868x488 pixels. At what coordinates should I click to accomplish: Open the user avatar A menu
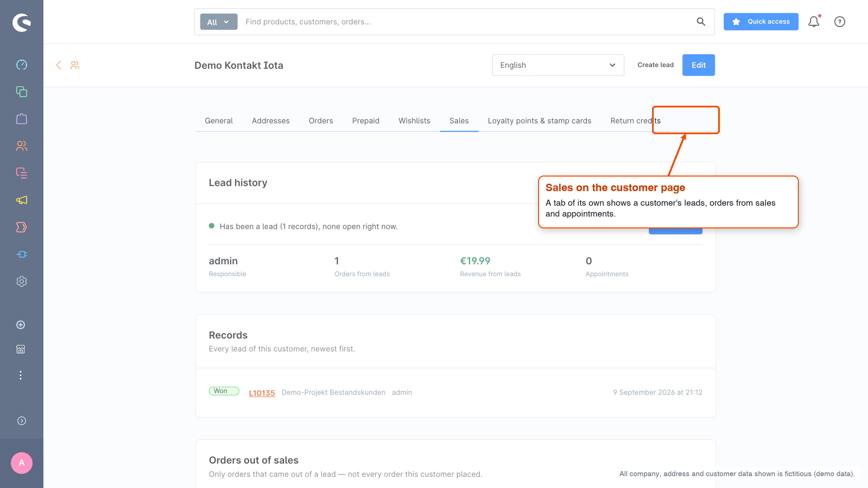pos(22,463)
